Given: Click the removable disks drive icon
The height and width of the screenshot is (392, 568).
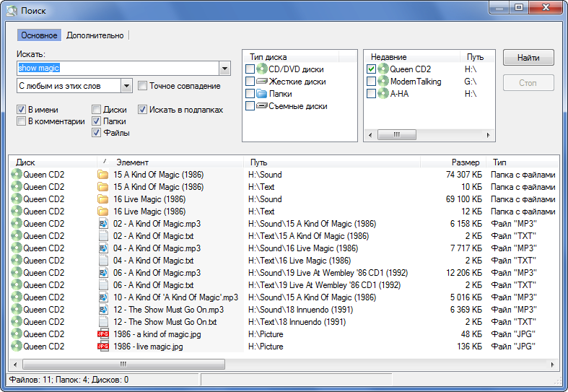Looking at the screenshot, I should click(x=262, y=106).
